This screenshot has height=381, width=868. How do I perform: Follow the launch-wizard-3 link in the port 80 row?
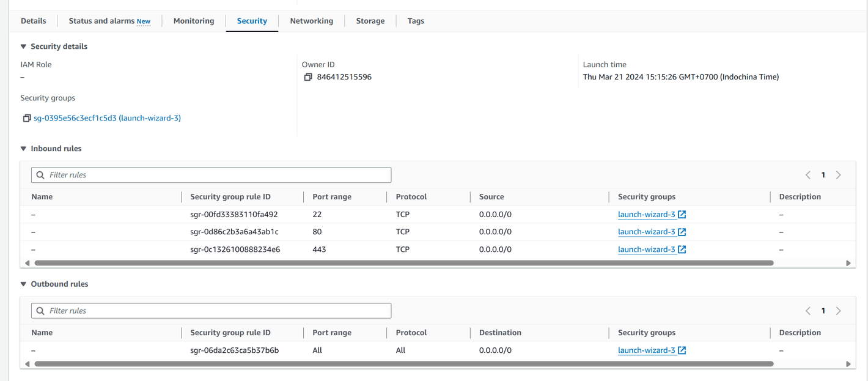point(647,231)
